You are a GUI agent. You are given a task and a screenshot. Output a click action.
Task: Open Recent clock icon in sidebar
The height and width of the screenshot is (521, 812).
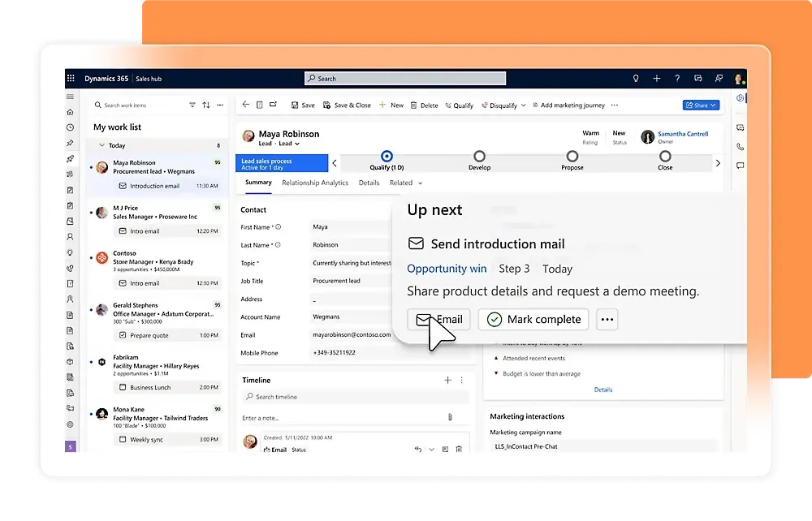coord(70,127)
